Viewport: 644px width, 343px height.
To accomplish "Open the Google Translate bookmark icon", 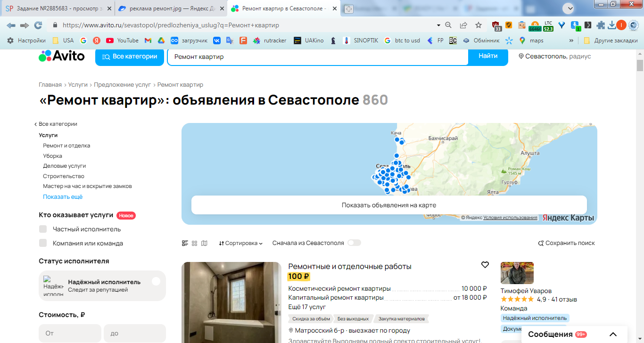I will pos(230,41).
